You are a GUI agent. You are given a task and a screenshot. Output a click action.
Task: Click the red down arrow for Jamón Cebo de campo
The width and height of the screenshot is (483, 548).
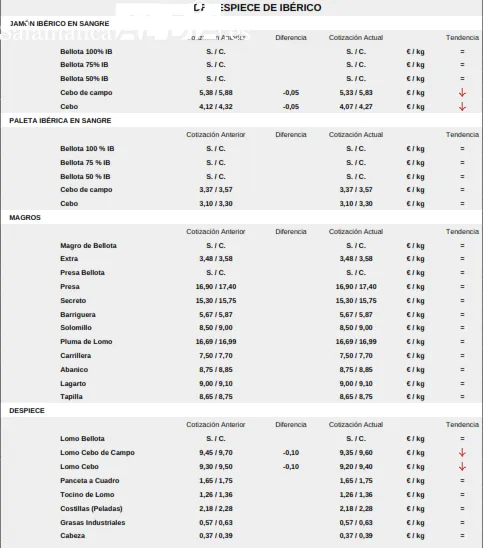462,93
